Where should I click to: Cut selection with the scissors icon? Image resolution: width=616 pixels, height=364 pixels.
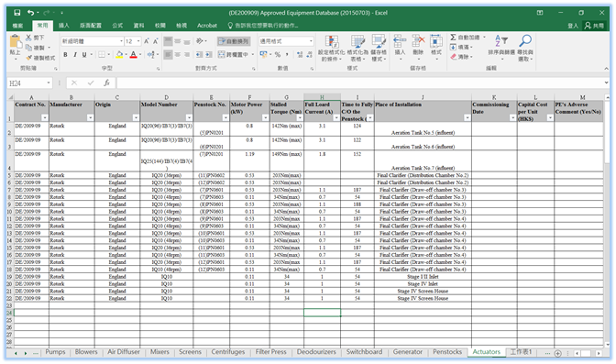pos(28,38)
